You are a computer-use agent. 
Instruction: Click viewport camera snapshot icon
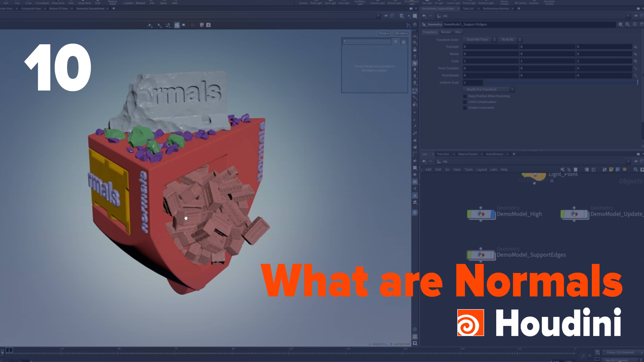coord(208,25)
